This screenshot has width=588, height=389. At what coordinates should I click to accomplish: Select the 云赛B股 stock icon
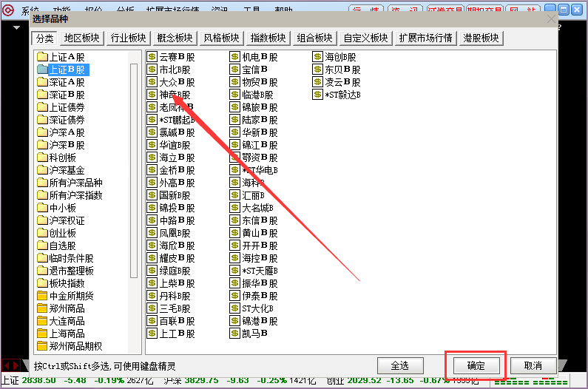(x=152, y=57)
